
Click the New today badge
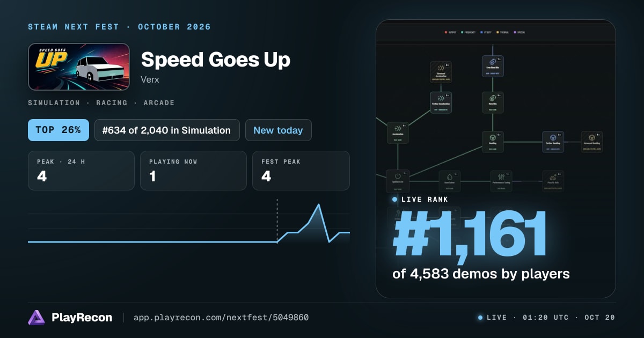click(278, 130)
